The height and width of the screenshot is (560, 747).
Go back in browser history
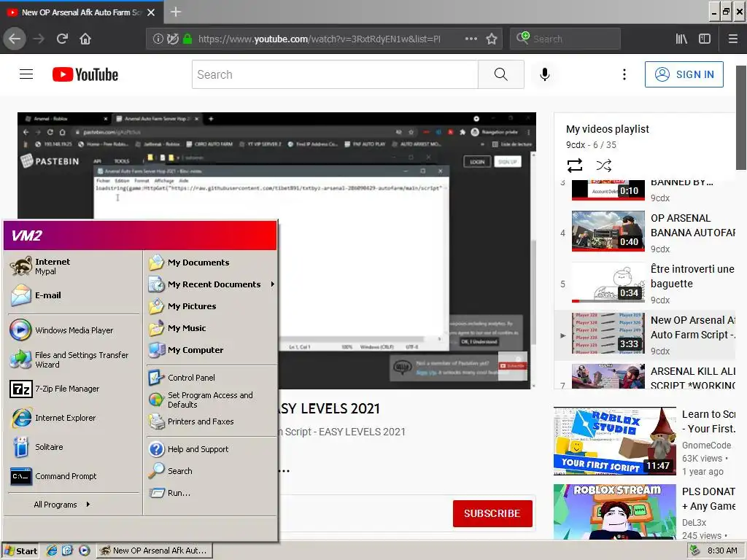click(15, 39)
